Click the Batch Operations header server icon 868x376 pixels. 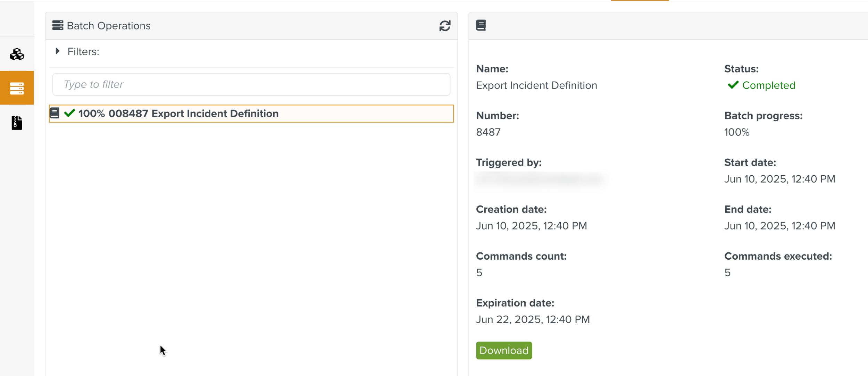click(x=58, y=25)
